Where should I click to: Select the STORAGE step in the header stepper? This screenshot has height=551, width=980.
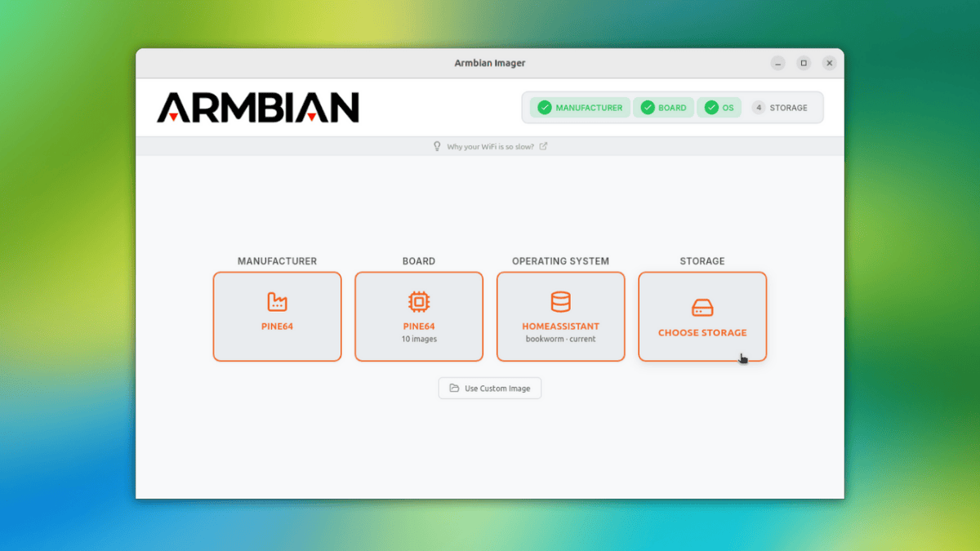782,107
